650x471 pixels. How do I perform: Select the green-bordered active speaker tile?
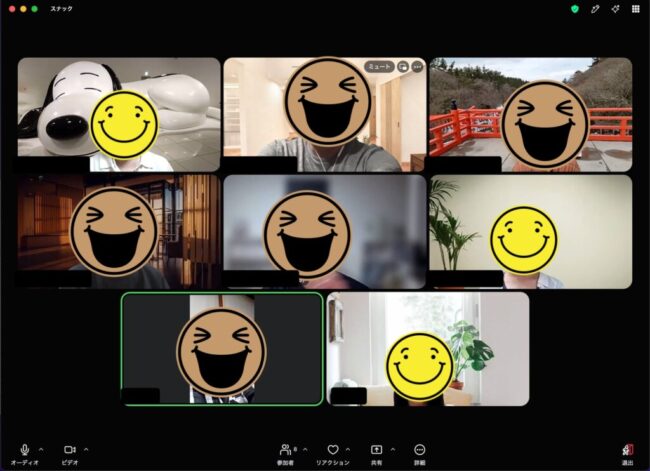pos(222,349)
